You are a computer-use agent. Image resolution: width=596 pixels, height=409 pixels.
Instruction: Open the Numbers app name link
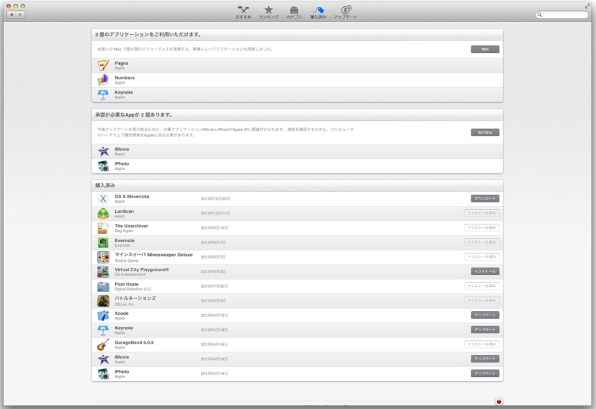click(125, 78)
